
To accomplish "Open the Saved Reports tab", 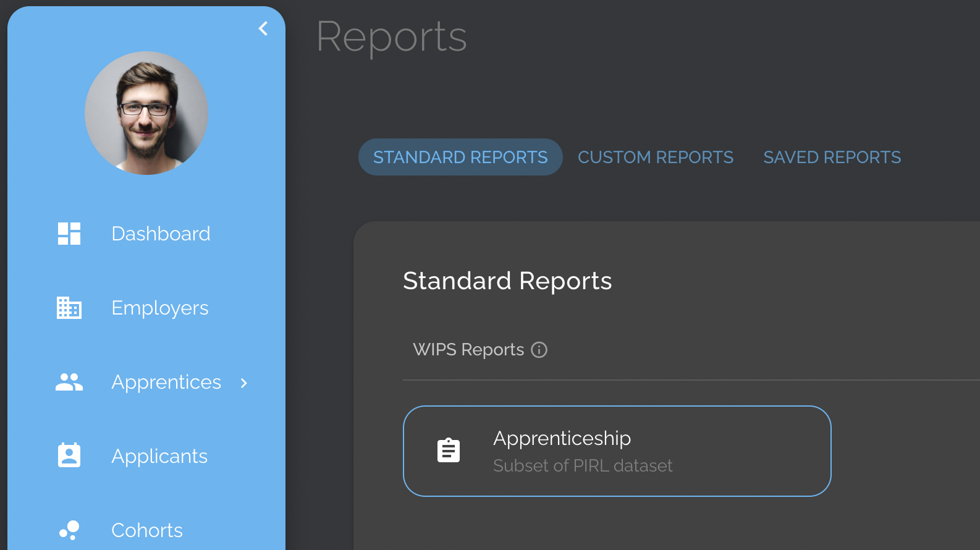I will pos(832,157).
